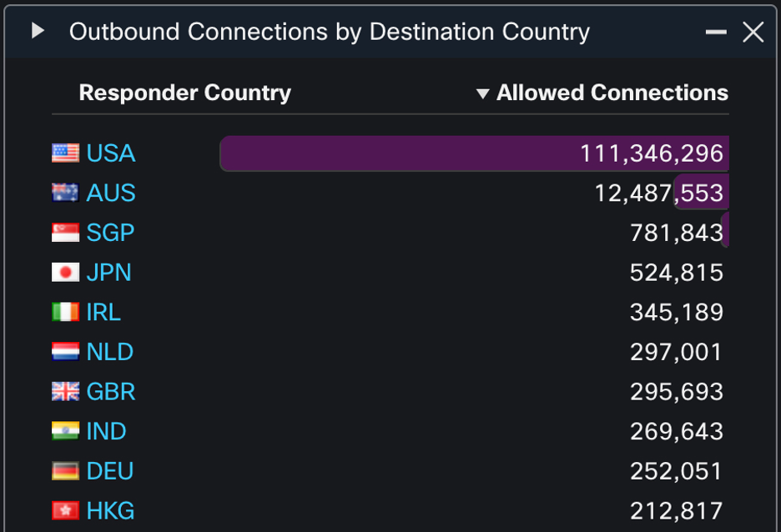Click the India flag icon
Screen dimensions: 781x532
65,431
